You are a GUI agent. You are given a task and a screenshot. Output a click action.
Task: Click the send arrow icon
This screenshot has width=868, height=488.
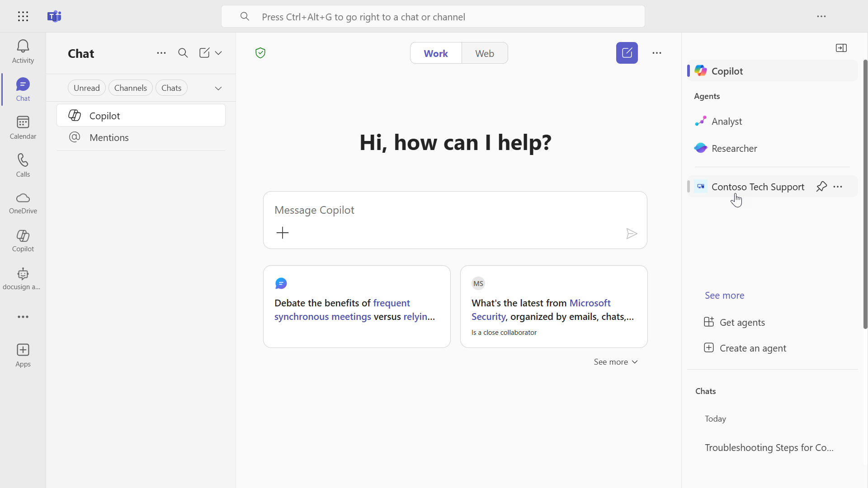632,234
